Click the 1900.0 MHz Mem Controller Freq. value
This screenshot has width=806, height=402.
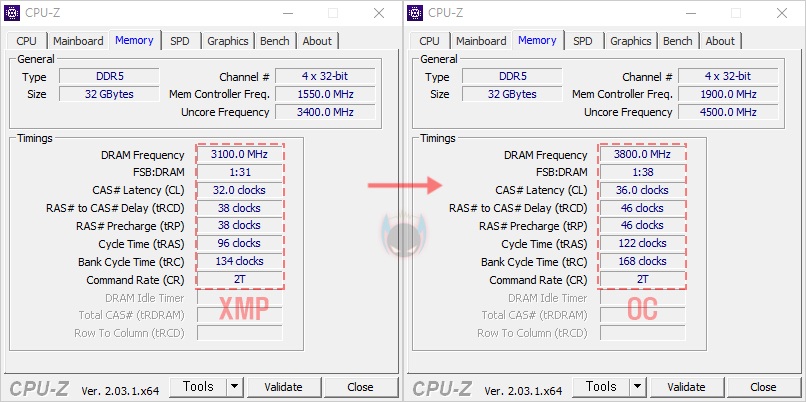(728, 95)
